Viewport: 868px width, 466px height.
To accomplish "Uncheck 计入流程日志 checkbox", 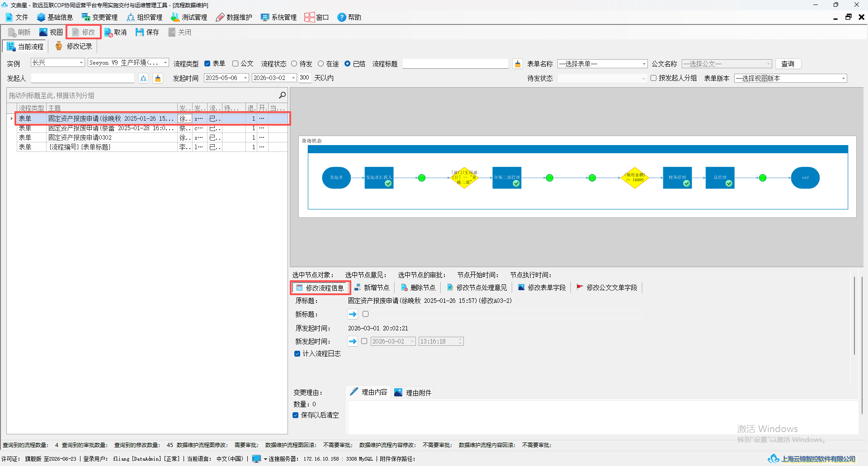I will click(297, 353).
